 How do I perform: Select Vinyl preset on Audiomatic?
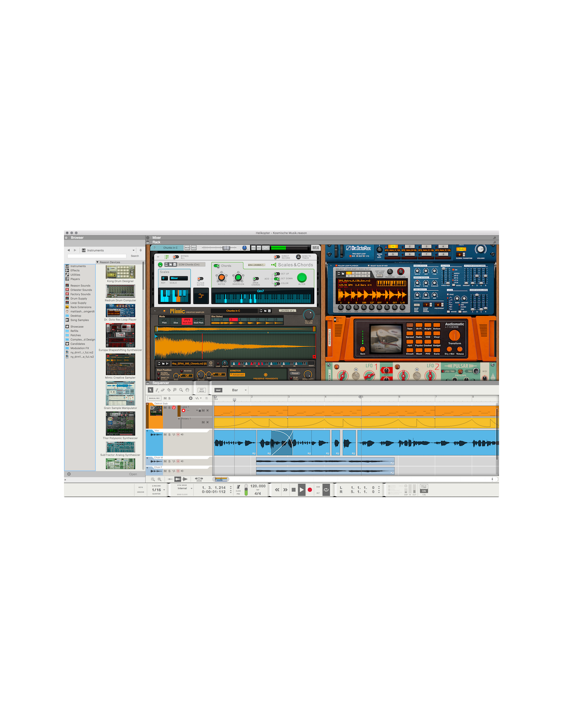437,334
